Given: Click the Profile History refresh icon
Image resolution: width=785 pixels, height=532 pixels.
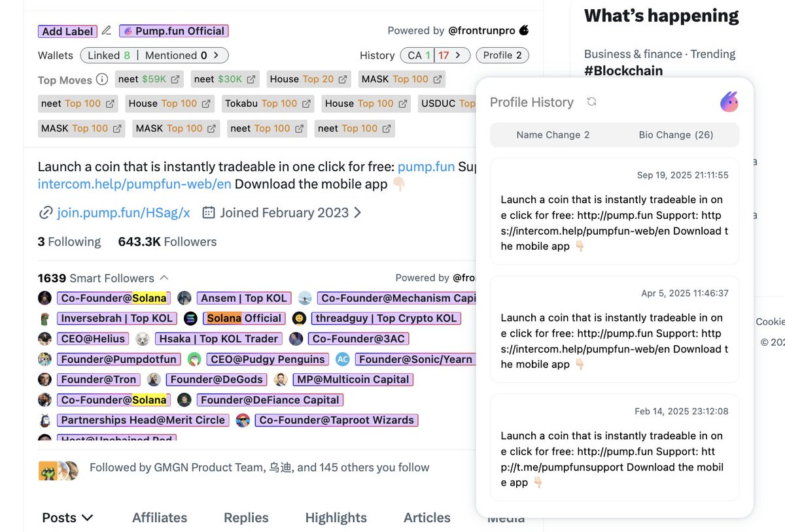Looking at the screenshot, I should [592, 102].
